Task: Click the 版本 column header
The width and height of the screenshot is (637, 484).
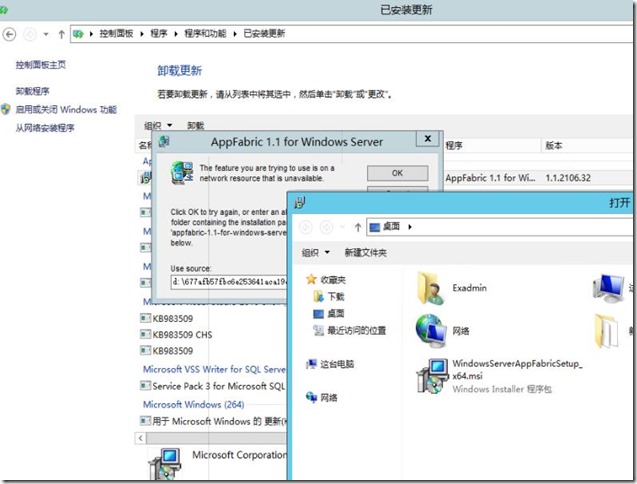Action: pyautogui.click(x=554, y=145)
